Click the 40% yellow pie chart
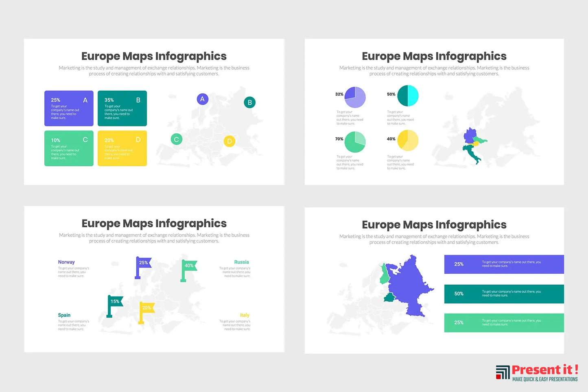 pyautogui.click(x=407, y=140)
